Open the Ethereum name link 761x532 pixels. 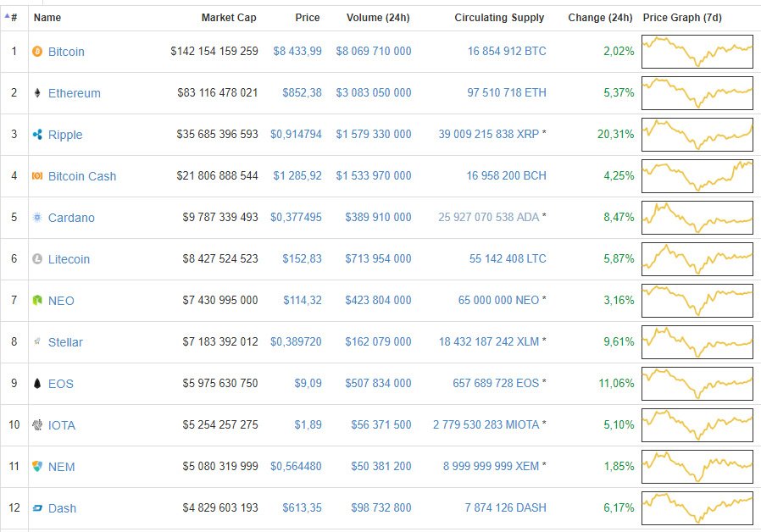(75, 93)
